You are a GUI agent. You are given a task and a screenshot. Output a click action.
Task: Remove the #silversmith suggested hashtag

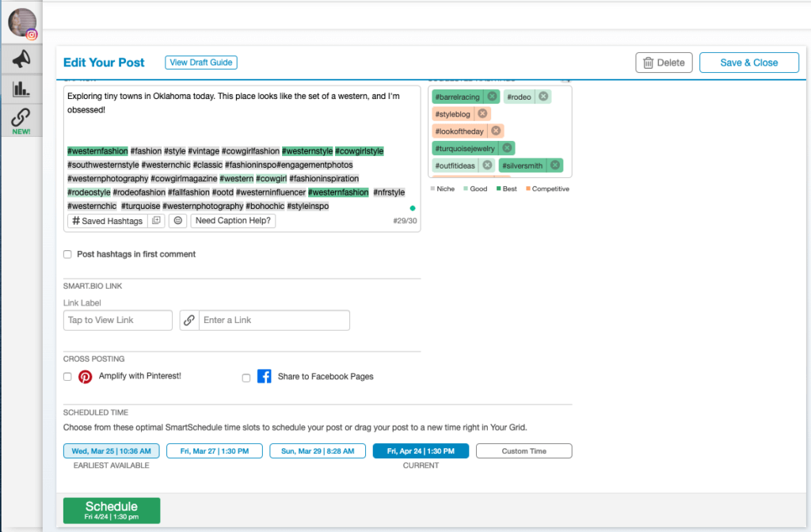(555, 165)
